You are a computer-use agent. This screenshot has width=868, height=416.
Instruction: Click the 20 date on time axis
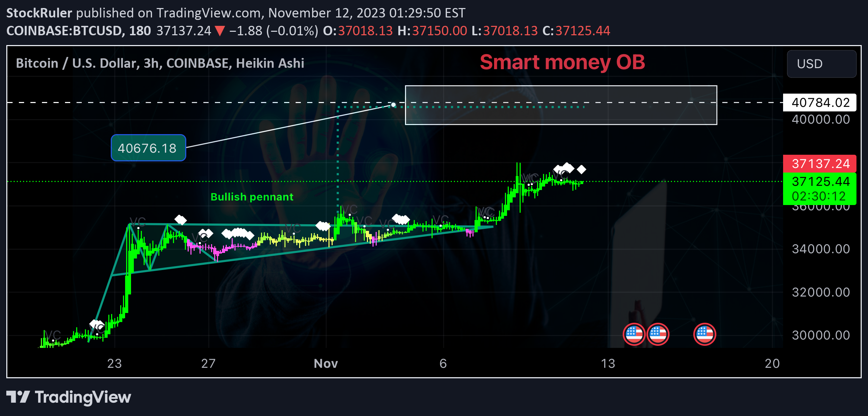point(772,364)
